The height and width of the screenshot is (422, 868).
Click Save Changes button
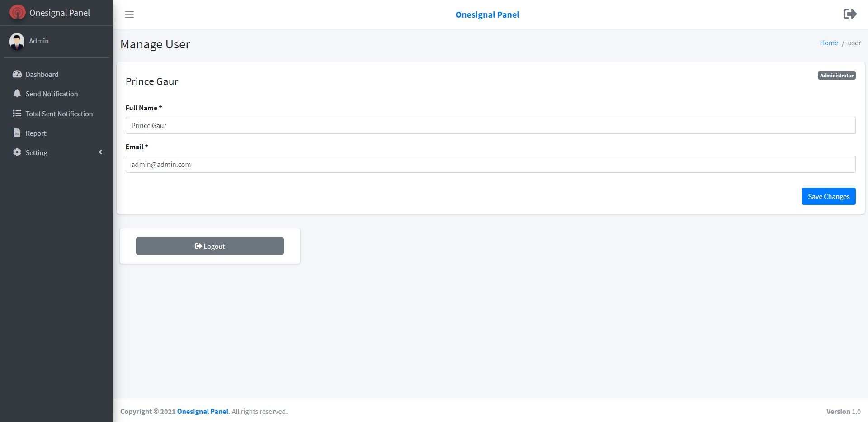829,196
